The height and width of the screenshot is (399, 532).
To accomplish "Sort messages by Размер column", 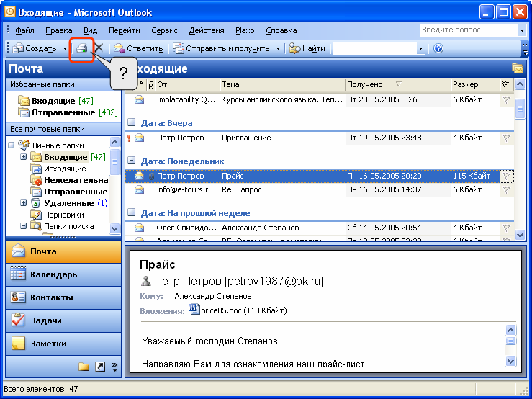I will point(475,84).
